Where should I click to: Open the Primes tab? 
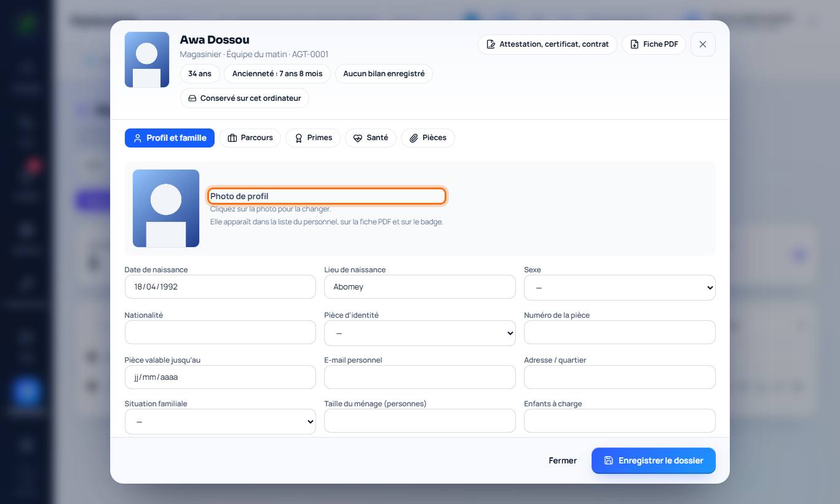tap(313, 138)
